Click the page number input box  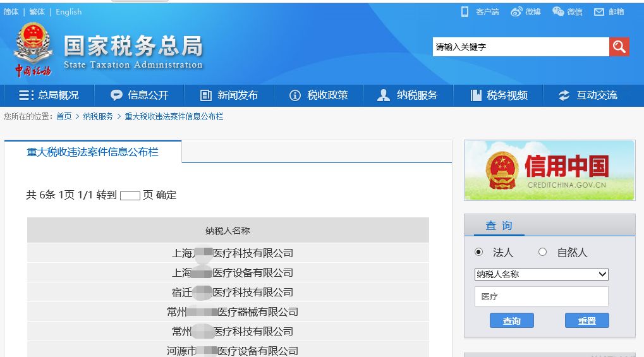click(130, 196)
